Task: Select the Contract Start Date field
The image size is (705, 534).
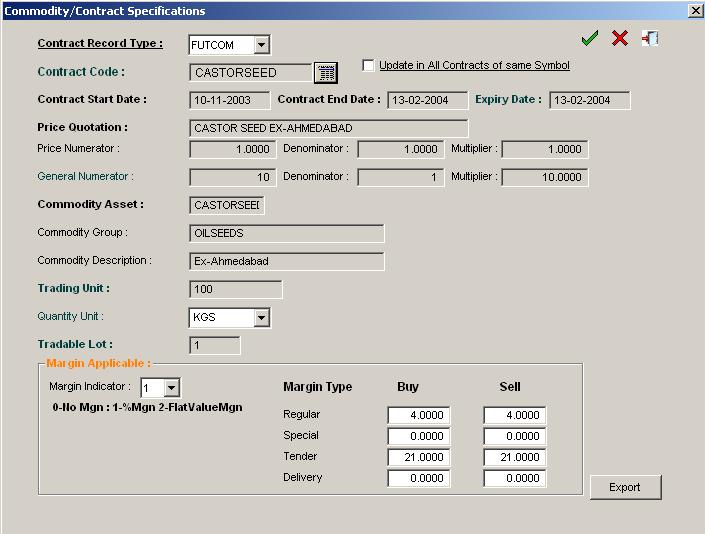Action: 229,100
